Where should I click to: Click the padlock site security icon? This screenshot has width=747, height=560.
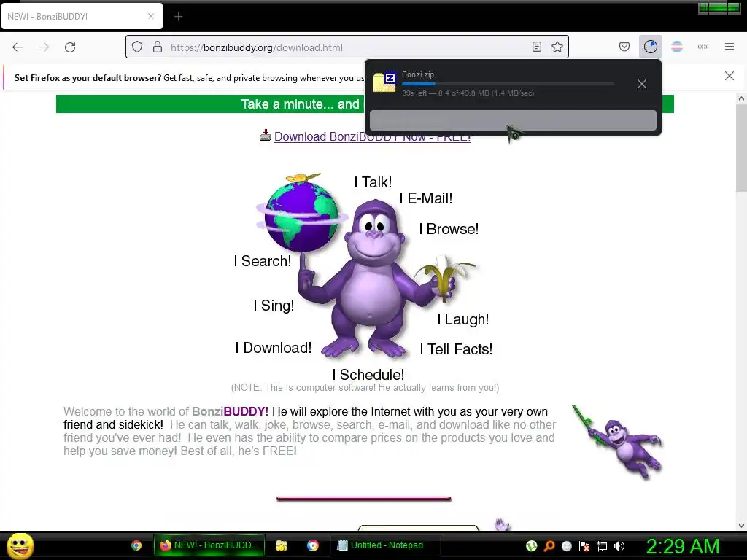click(x=158, y=47)
